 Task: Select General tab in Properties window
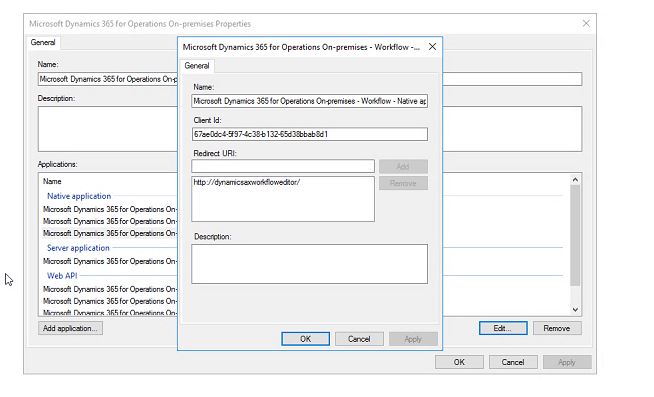pyautogui.click(x=43, y=42)
